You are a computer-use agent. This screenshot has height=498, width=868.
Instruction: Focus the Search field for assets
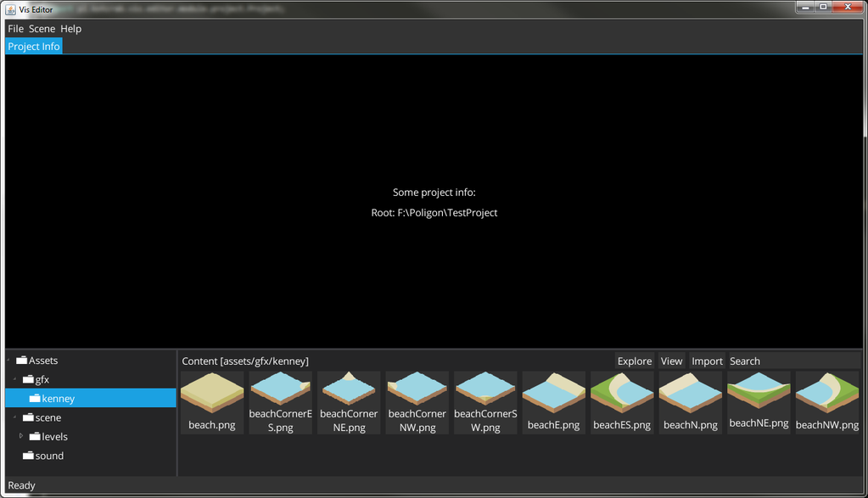click(793, 361)
